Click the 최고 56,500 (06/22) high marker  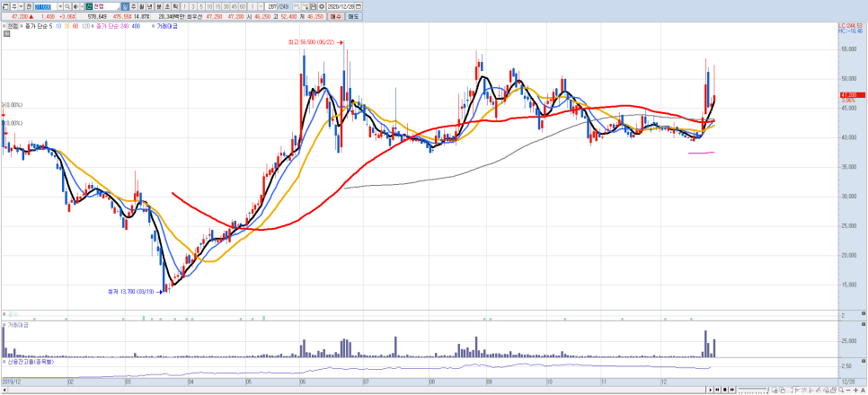point(315,41)
